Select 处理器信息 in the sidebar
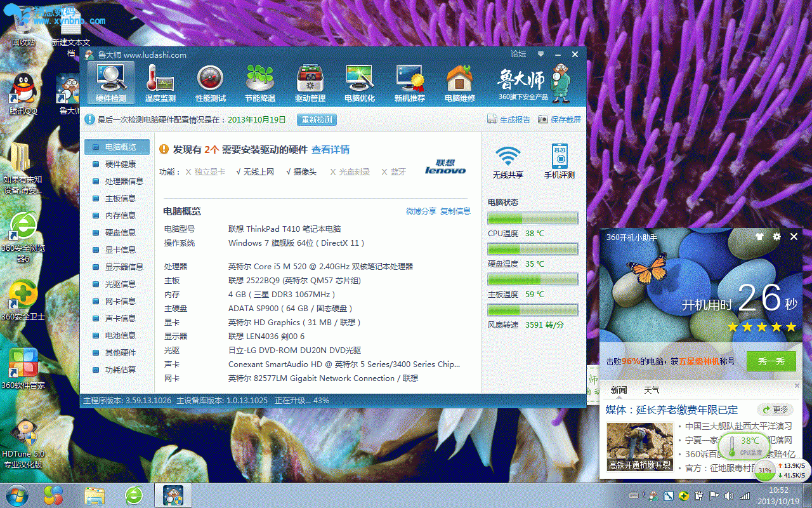The image size is (812, 508). 117,181
